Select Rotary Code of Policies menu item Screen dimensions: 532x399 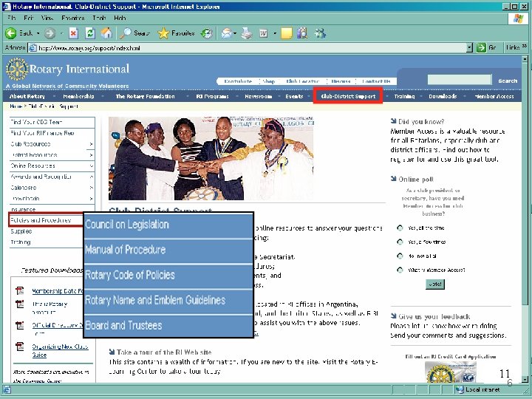point(168,275)
